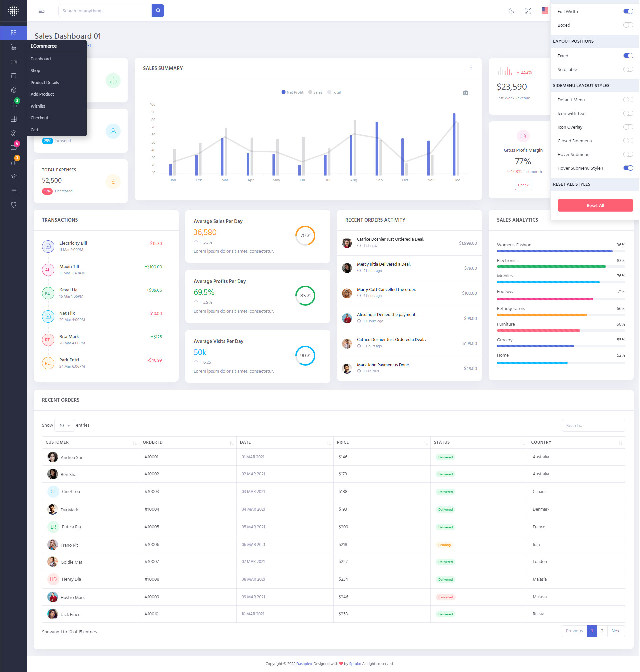Enable the Icon Overlay sidemenu toggle

tap(628, 127)
